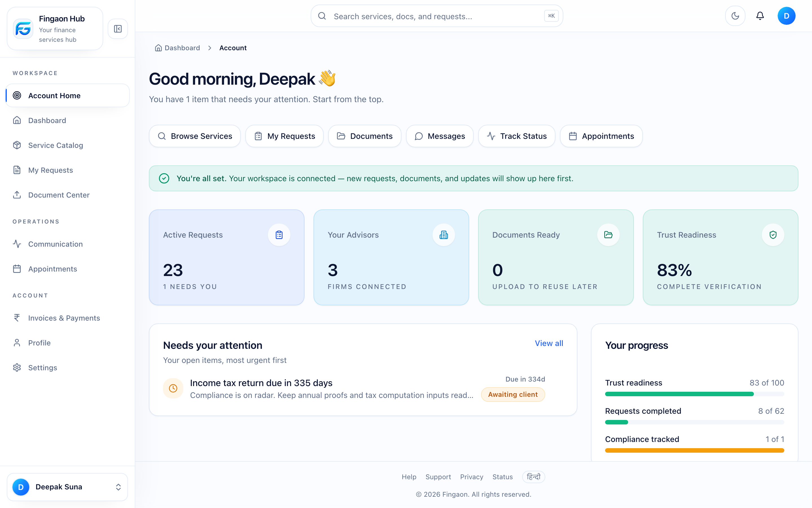Image resolution: width=812 pixels, height=508 pixels.
Task: Click the My Requests quick button
Action: [284, 136]
